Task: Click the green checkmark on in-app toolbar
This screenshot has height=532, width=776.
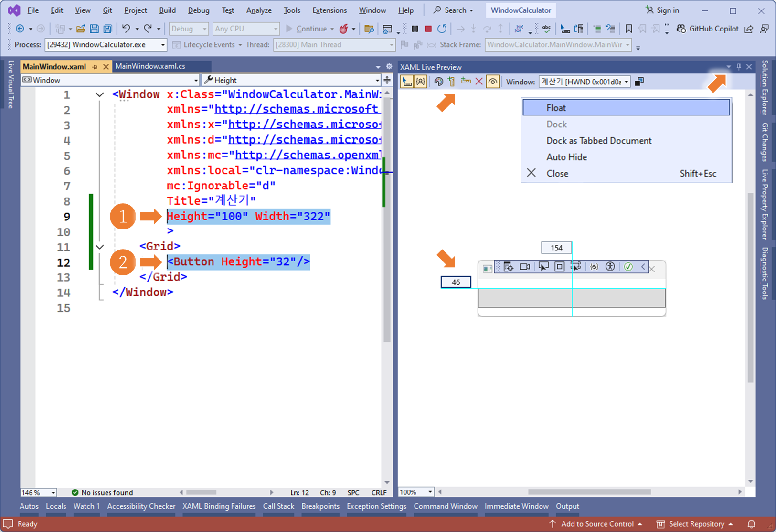Action: [628, 267]
